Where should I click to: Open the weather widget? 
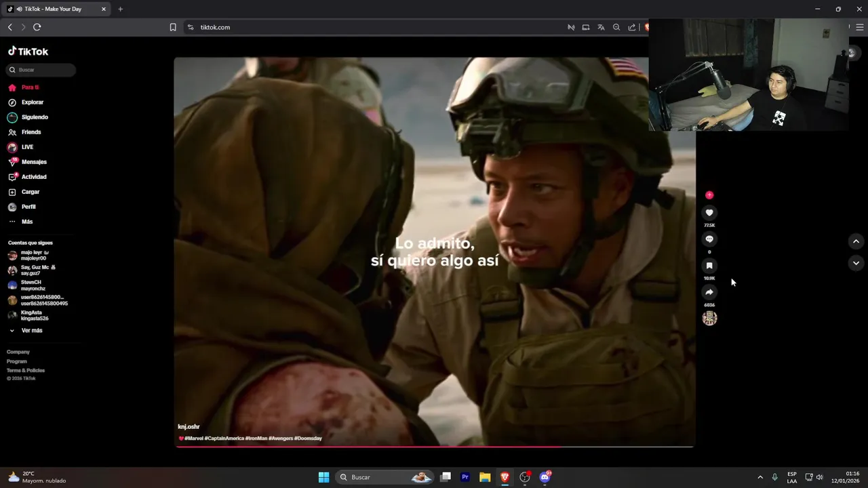tap(37, 477)
